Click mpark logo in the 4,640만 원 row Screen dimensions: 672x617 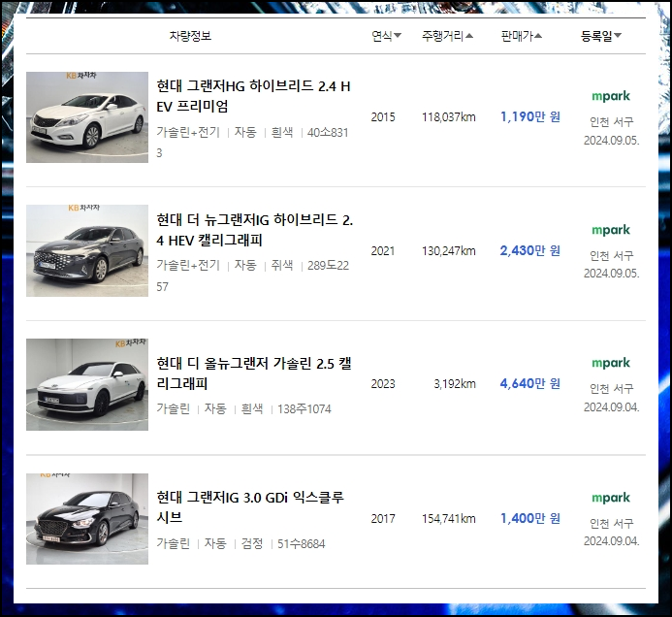pyautogui.click(x=611, y=363)
